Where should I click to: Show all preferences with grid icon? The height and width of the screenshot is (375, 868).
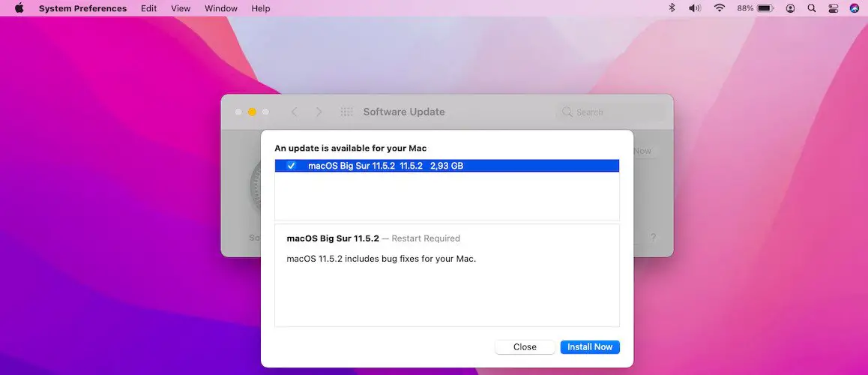(346, 112)
